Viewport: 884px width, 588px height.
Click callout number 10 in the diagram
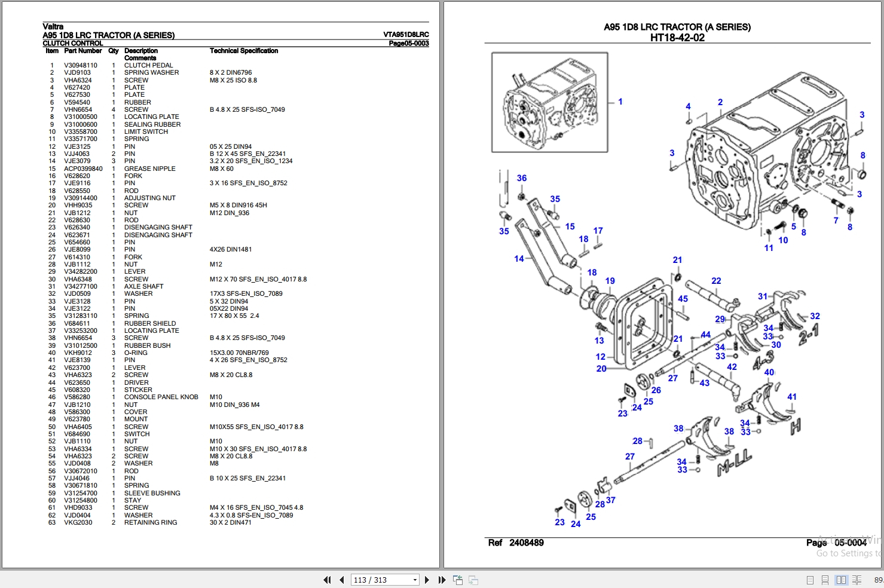click(x=783, y=240)
